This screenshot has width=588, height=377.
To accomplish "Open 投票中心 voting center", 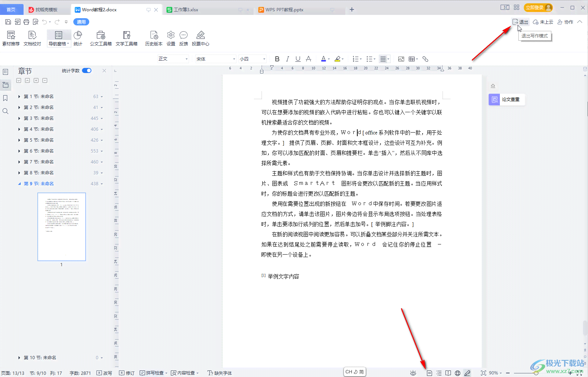I will [201, 38].
